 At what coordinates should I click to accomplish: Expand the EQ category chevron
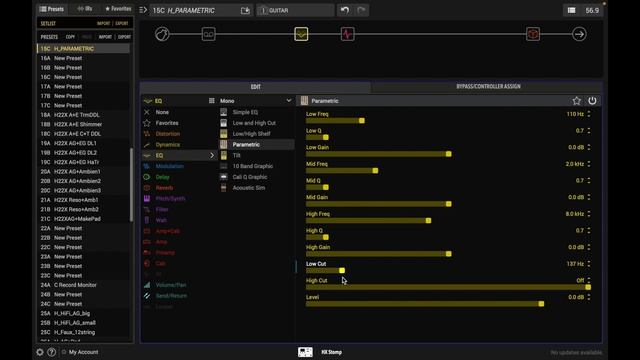pyautogui.click(x=212, y=156)
